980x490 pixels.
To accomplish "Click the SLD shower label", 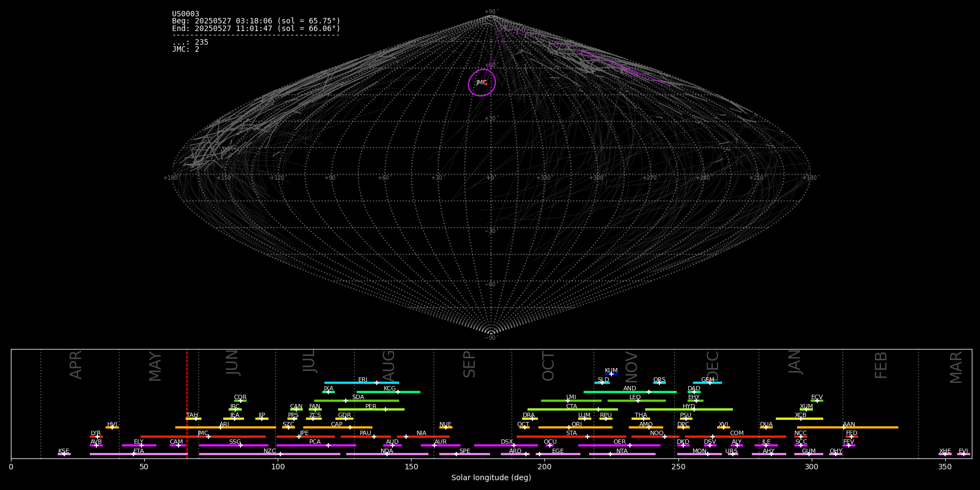I will tap(603, 379).
